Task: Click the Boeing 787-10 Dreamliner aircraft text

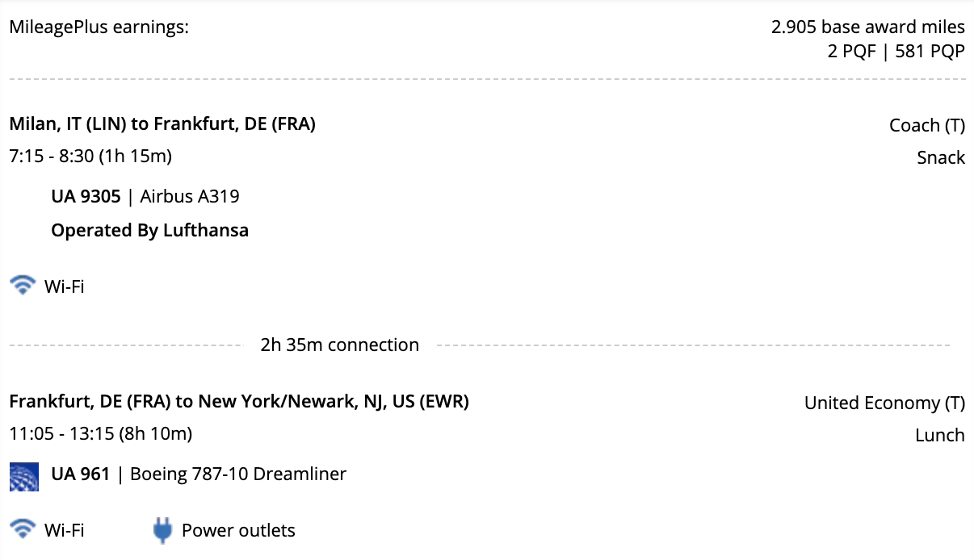Action: [x=238, y=474]
